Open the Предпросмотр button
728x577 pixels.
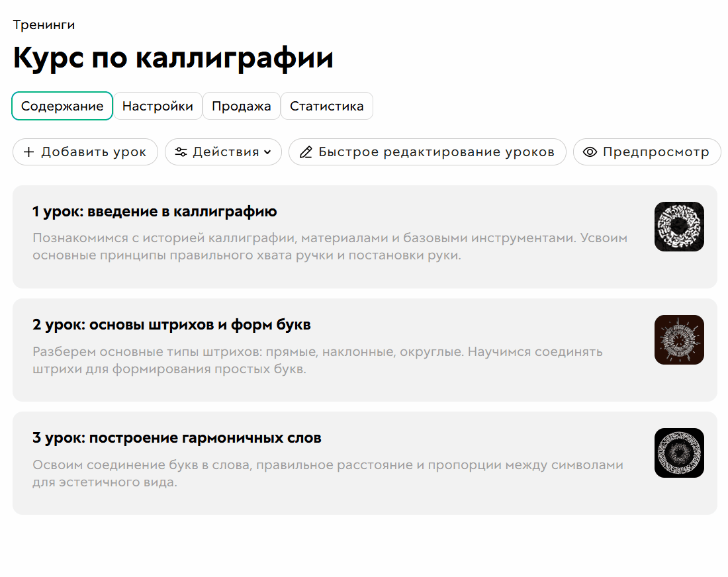[x=647, y=152]
